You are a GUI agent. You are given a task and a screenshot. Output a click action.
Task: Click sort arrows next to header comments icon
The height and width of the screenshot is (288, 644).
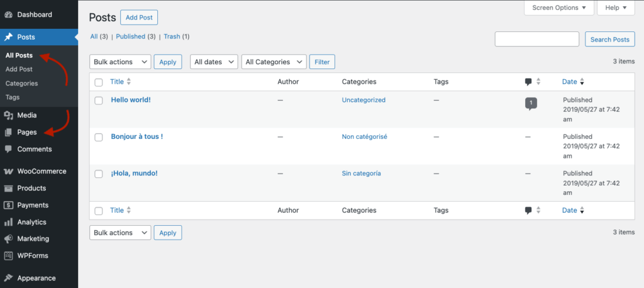[538, 82]
